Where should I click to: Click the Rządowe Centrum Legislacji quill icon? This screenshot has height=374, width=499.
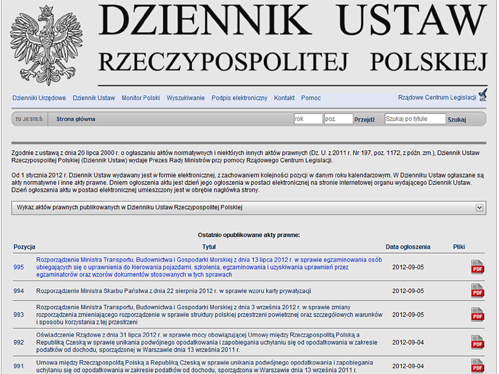pyautogui.click(x=483, y=95)
